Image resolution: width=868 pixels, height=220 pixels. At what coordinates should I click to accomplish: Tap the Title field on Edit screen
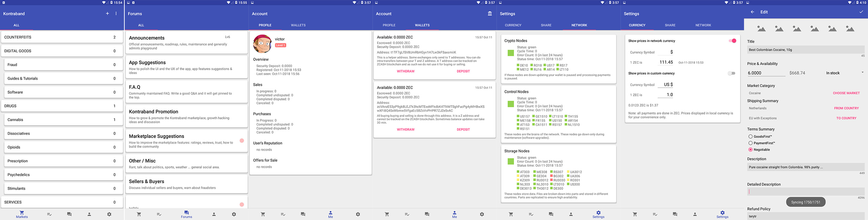pyautogui.click(x=806, y=49)
